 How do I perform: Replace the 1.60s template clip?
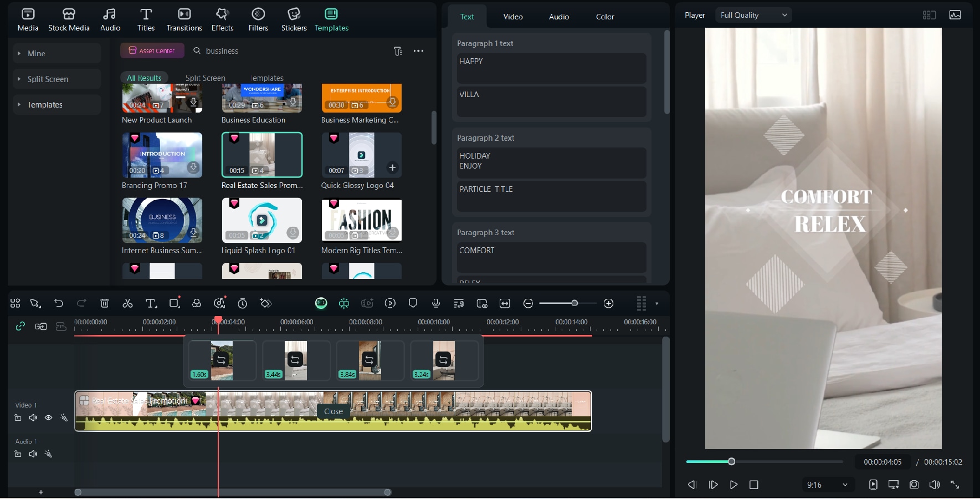221,360
